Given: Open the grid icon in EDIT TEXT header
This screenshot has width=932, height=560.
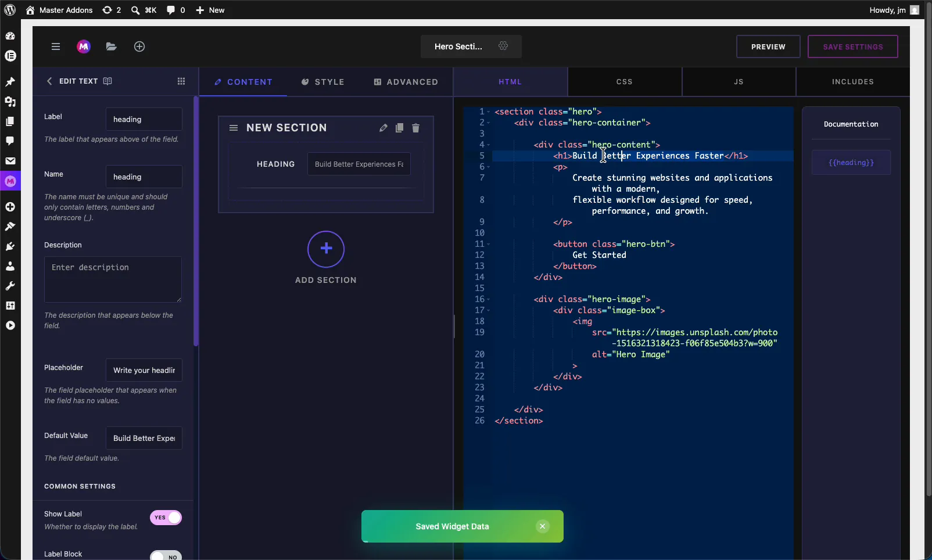Looking at the screenshot, I should coord(181,81).
